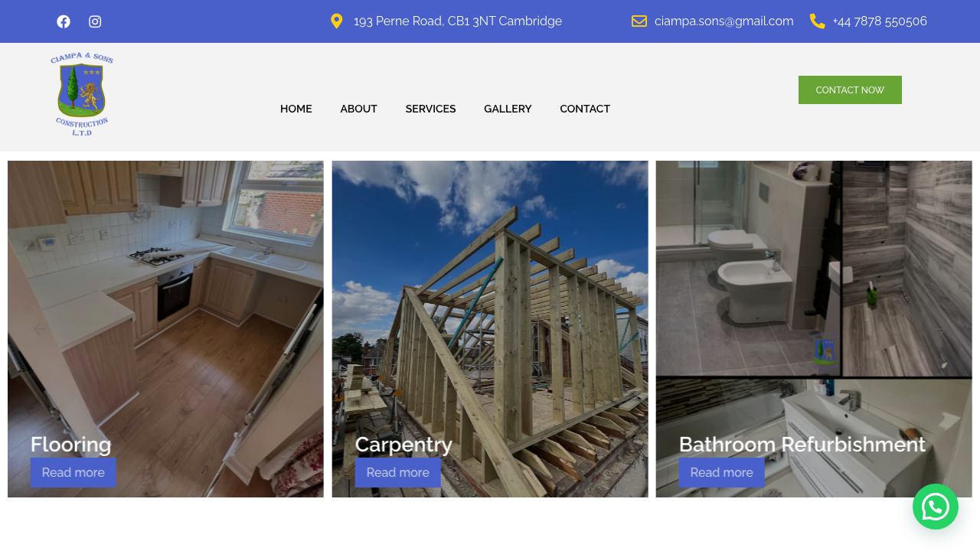Expand the ABOUT menu entry
The height and width of the screenshot is (551, 980).
pos(358,109)
